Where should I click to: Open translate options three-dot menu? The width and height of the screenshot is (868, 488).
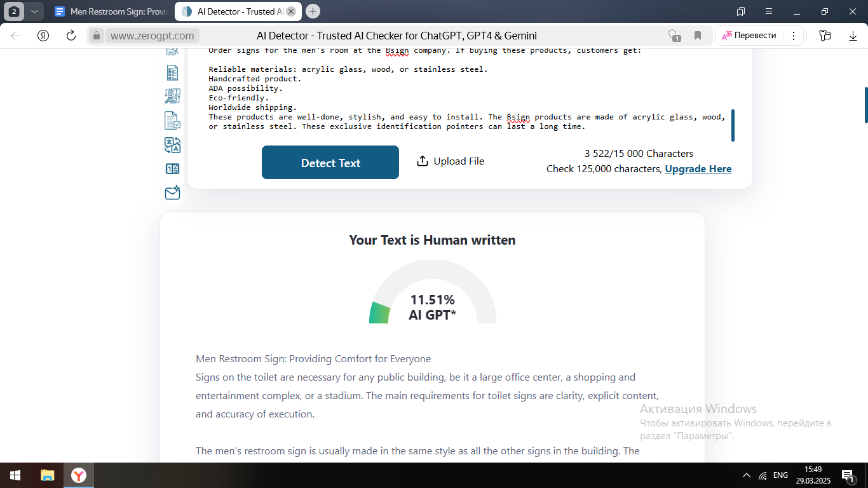click(x=793, y=36)
